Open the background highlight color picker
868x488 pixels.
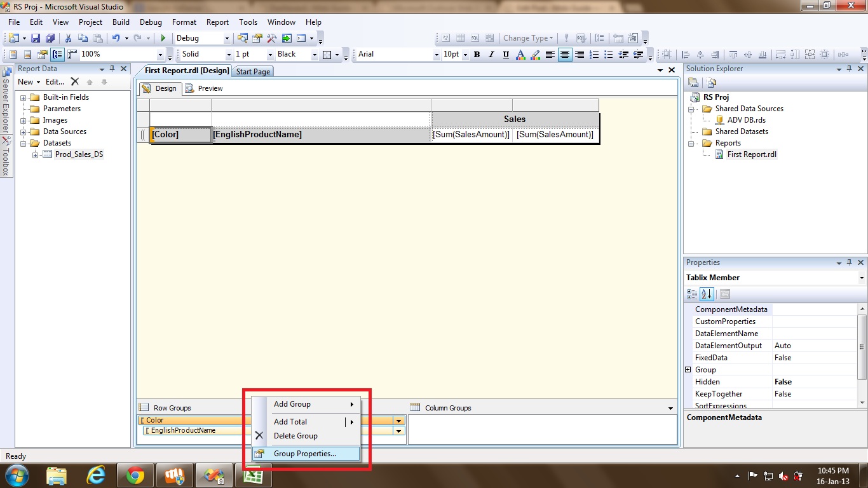tap(536, 55)
